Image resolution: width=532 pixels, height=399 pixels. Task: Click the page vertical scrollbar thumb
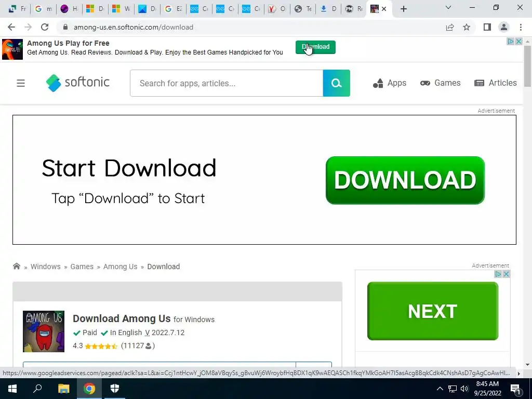click(527, 66)
